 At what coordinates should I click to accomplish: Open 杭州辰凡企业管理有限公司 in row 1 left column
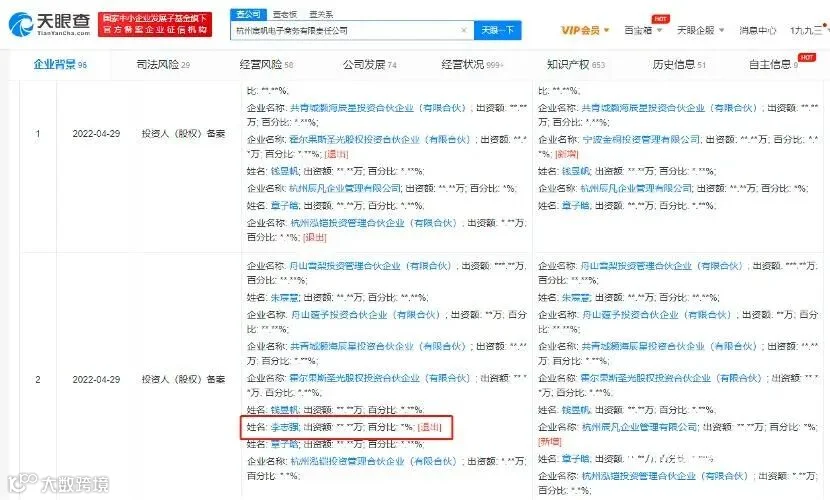345,188
